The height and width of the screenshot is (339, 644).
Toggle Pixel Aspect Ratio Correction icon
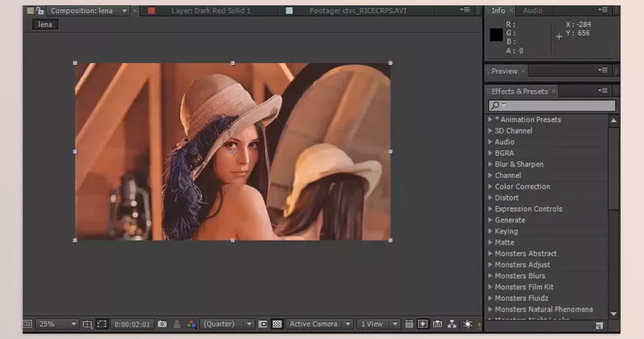coord(409,324)
